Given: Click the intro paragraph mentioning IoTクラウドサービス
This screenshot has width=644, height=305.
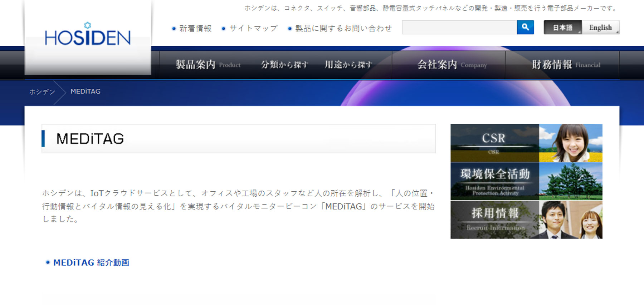Looking at the screenshot, I should (x=238, y=206).
